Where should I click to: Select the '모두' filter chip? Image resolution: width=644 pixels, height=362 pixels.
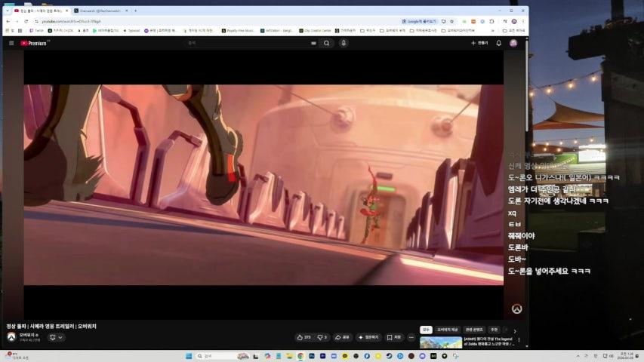coord(426,330)
